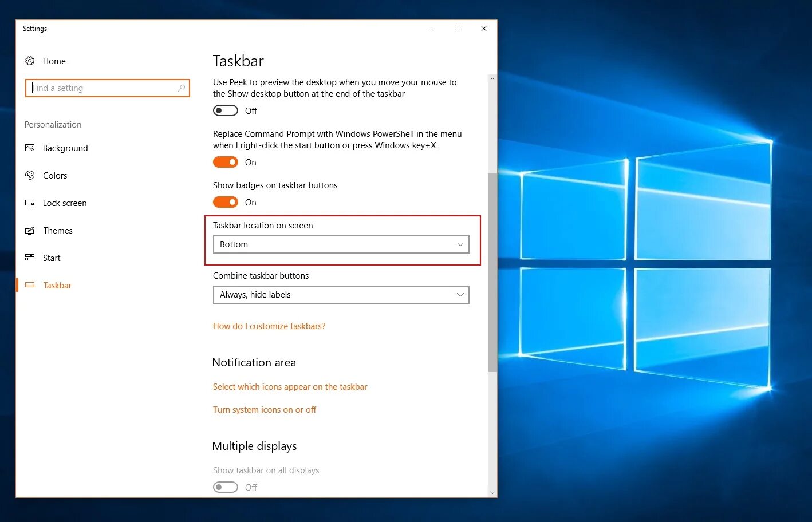Switch to Lock screen settings
Image resolution: width=812 pixels, height=522 pixels.
tap(65, 203)
